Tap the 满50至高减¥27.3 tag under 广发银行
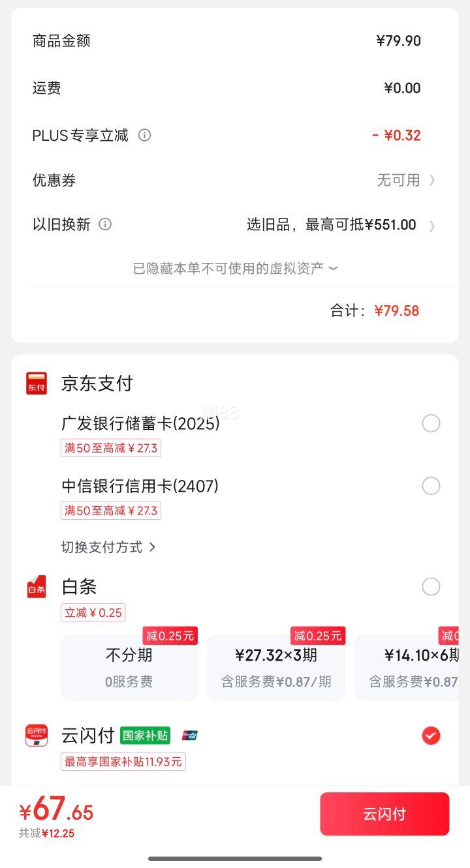The image size is (470, 868). 111,448
